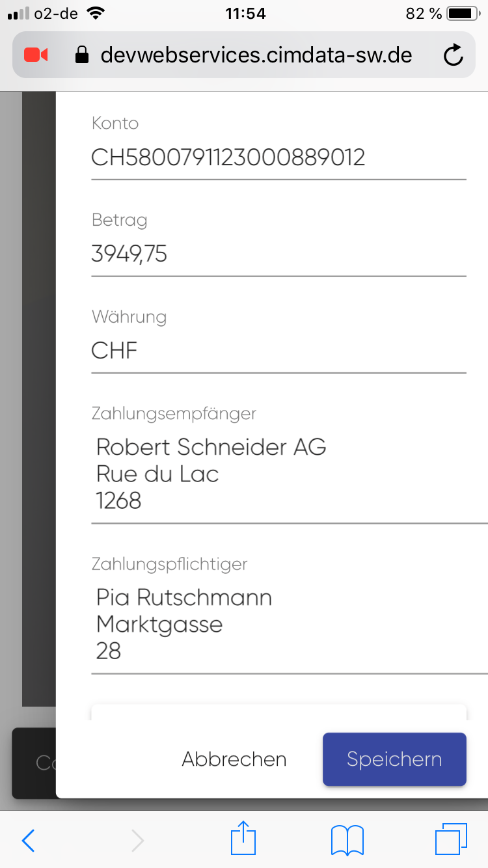This screenshot has width=488, height=868.
Task: Click the Zahlungsempfänger text area
Action: [286, 474]
